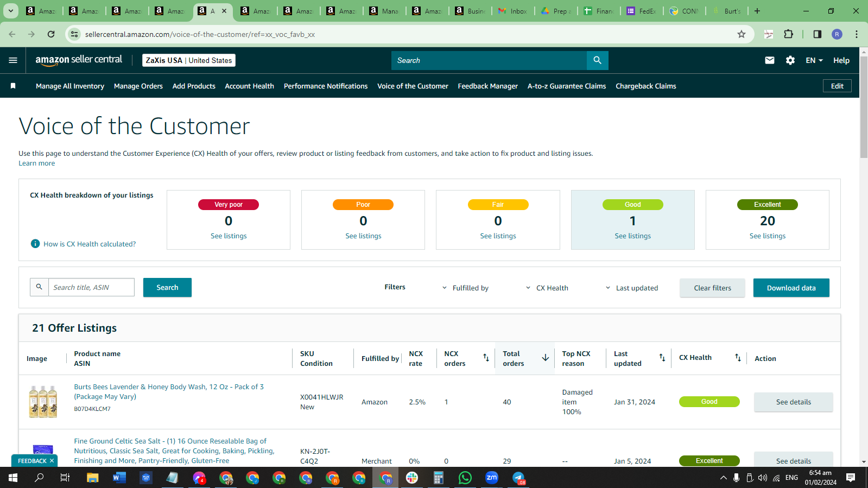Click Edit on the favorites bar

(x=837, y=86)
